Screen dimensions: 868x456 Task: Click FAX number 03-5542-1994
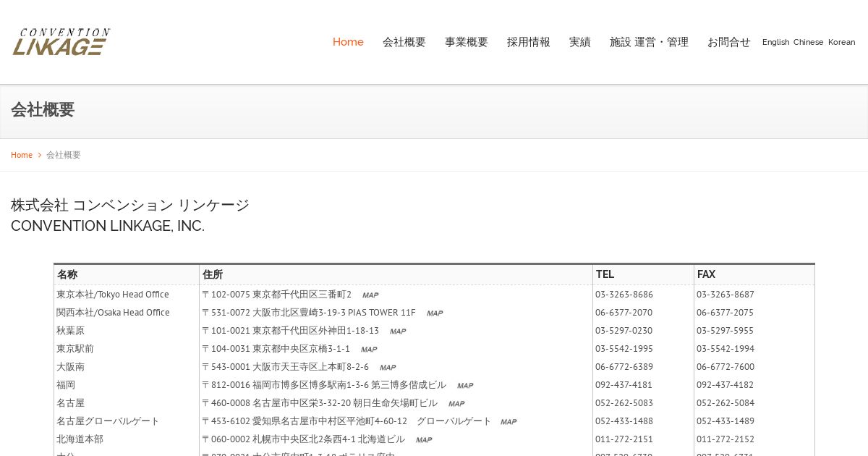click(x=726, y=349)
